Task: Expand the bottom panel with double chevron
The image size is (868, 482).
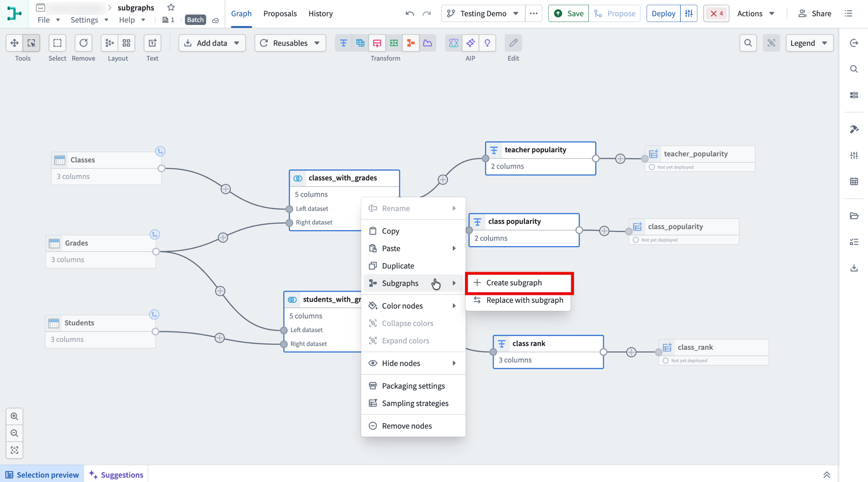Action: (826, 475)
